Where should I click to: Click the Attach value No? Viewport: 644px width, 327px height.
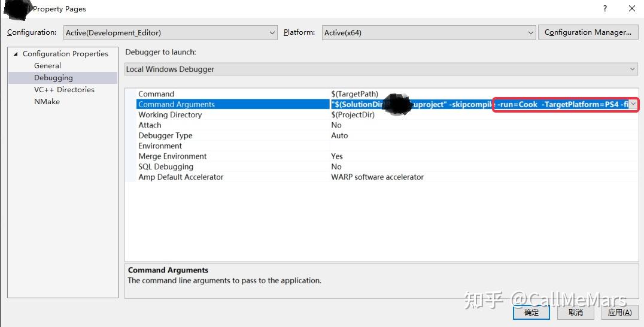[x=336, y=125]
